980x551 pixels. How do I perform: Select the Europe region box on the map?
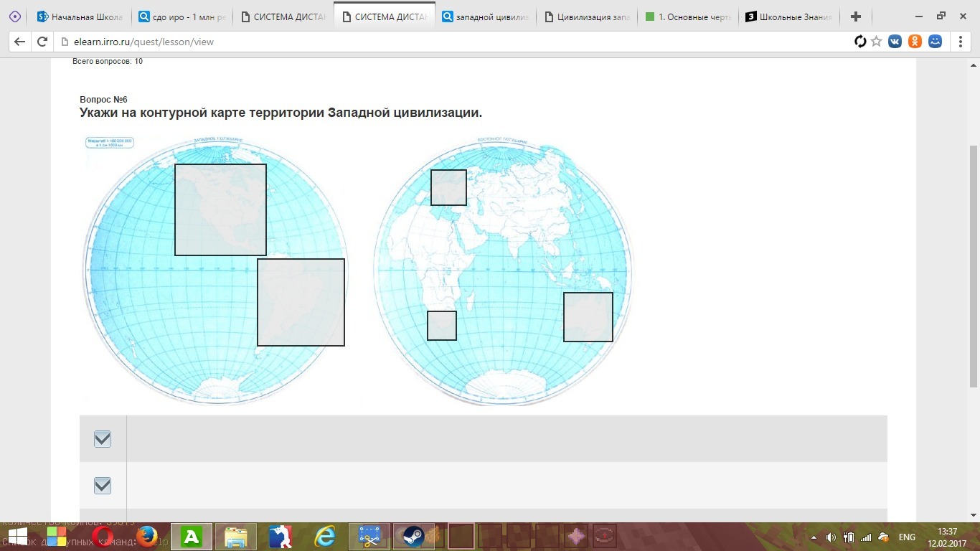pyautogui.click(x=448, y=187)
